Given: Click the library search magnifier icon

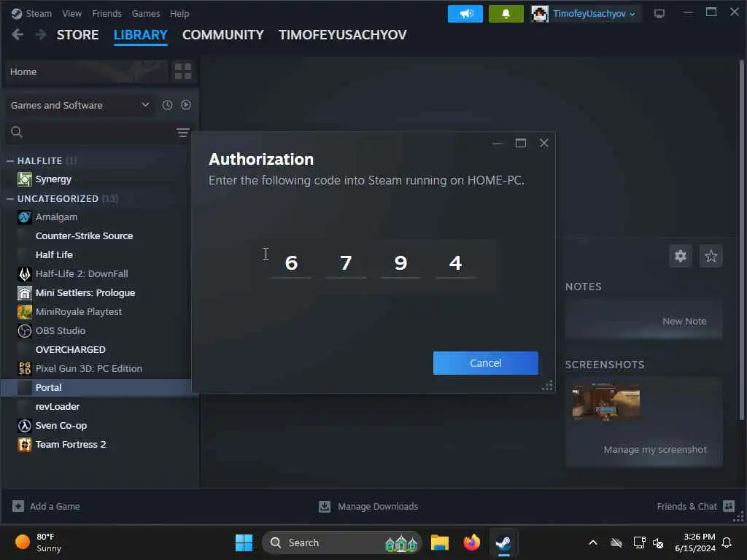Looking at the screenshot, I should pos(17,132).
